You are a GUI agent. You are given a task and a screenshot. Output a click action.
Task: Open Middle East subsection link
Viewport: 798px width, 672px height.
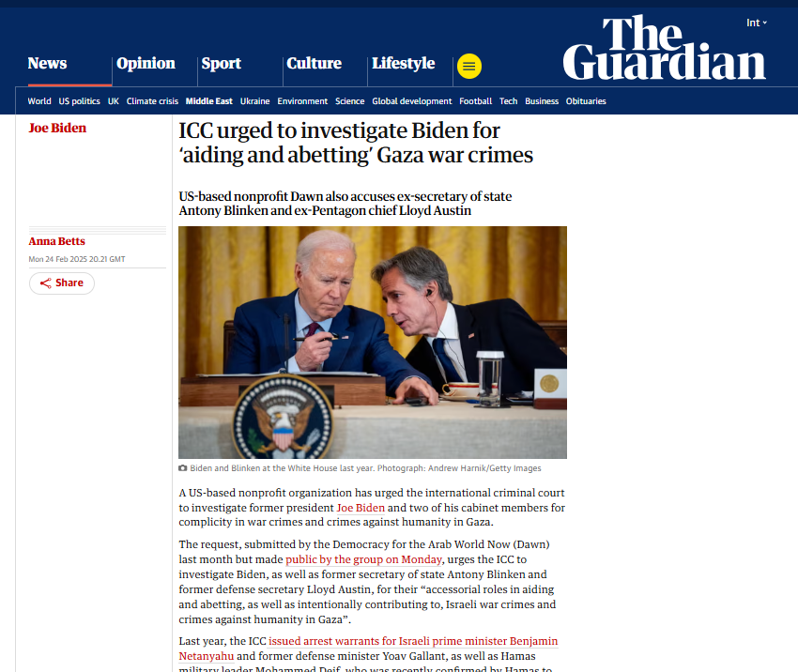(x=208, y=101)
